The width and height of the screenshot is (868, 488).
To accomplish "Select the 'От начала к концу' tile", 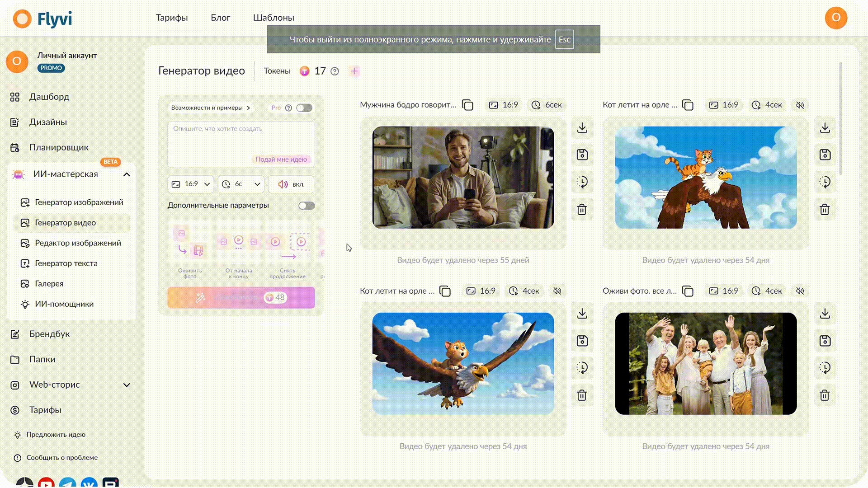I will [239, 249].
